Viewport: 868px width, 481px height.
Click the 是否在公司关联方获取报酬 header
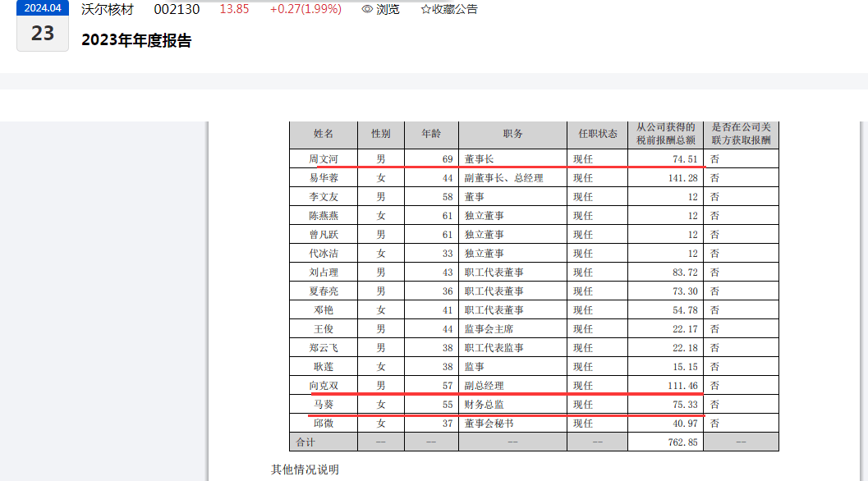[741, 134]
